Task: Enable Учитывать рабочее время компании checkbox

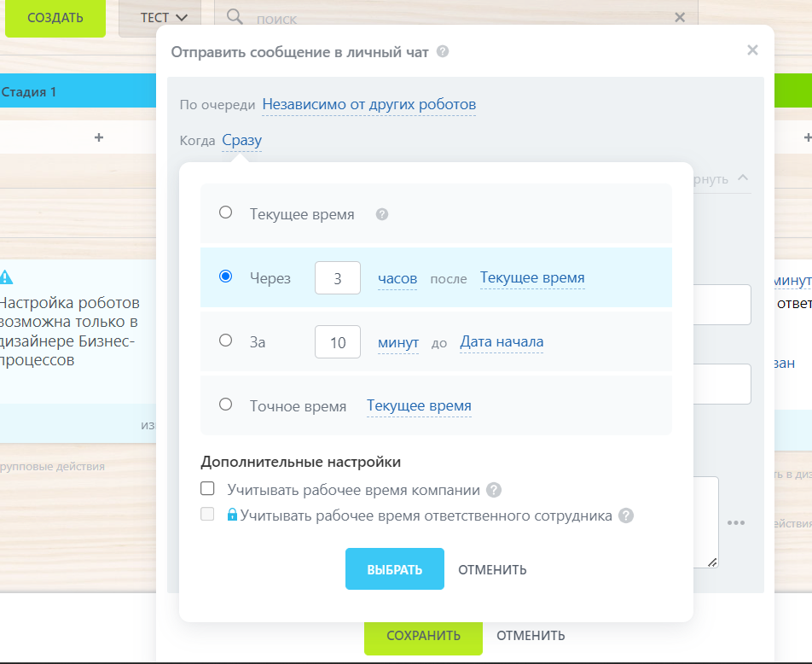Action: [x=207, y=489]
